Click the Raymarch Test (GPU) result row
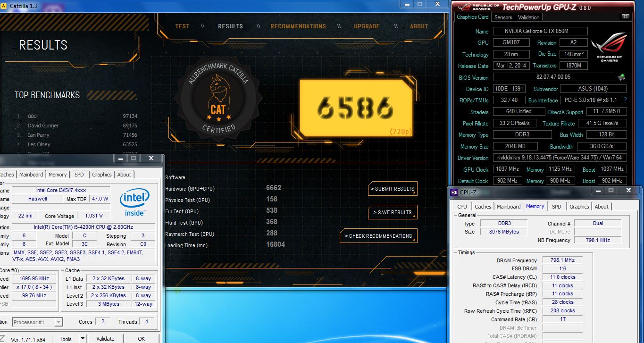Viewport: 644px width, 343px height. click(222, 234)
